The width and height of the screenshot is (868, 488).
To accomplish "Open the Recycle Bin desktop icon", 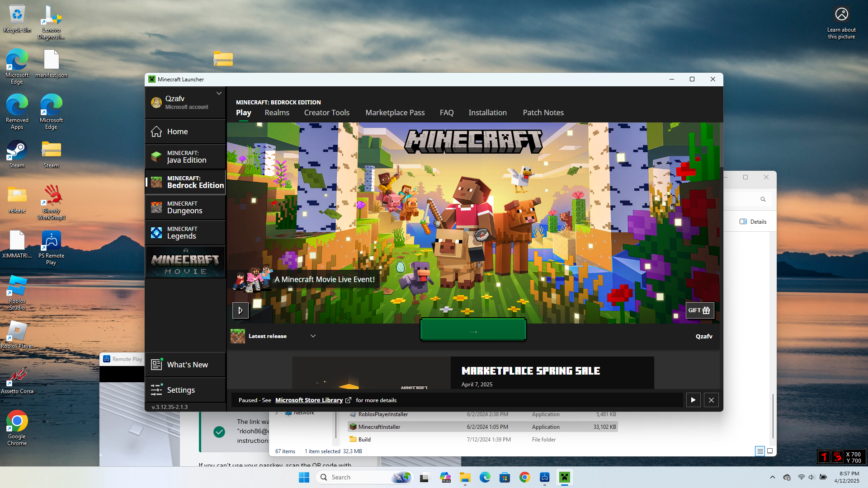I will click(x=17, y=19).
